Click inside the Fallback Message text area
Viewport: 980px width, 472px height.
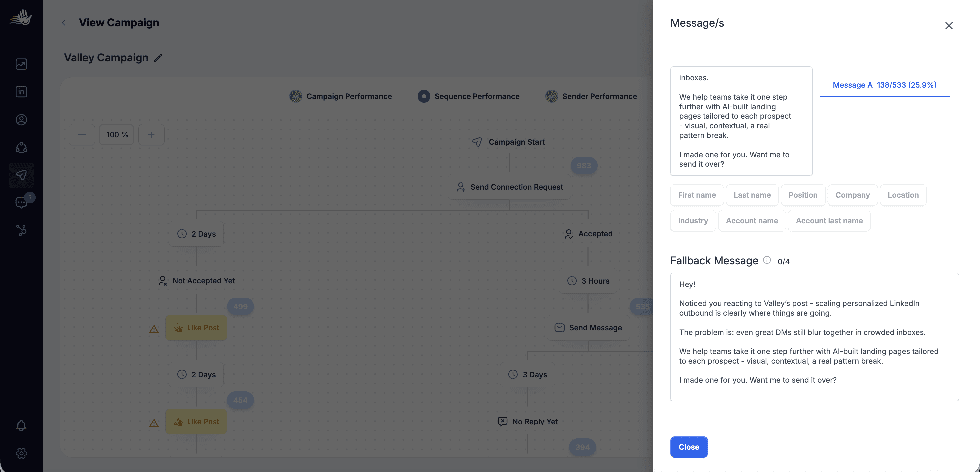[814, 337]
